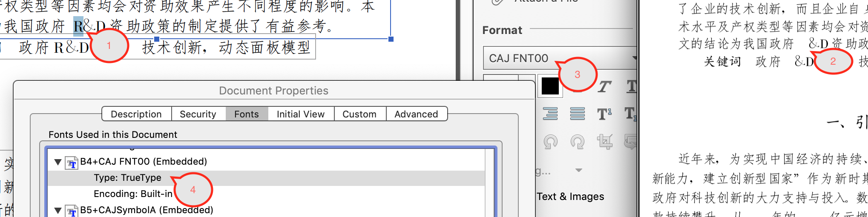Collapse the B5+CAJSymbolA font entry
This screenshot has width=868, height=217.
coord(58,210)
